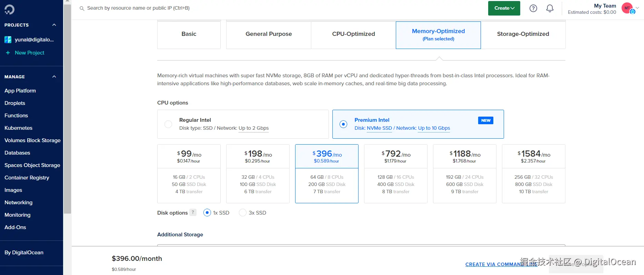
Task: Open Databases in sidebar
Action: (x=17, y=153)
